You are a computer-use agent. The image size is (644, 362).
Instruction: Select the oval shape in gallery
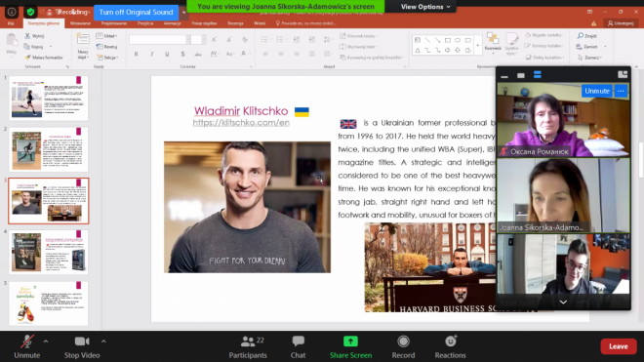[458, 40]
